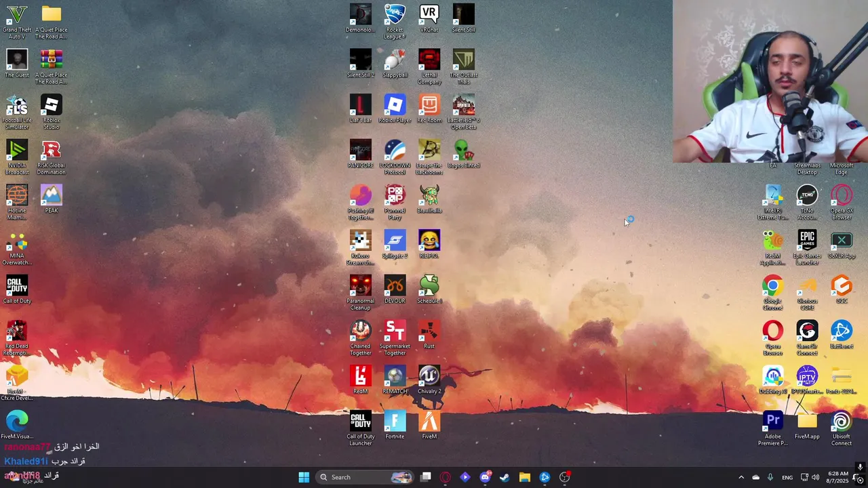Select the Roblox Player icon

point(395,109)
